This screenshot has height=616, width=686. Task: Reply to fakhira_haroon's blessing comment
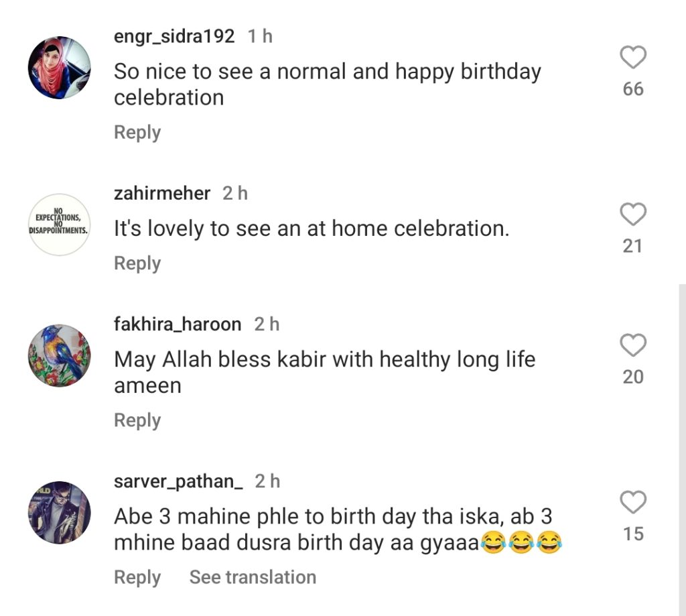point(137,420)
